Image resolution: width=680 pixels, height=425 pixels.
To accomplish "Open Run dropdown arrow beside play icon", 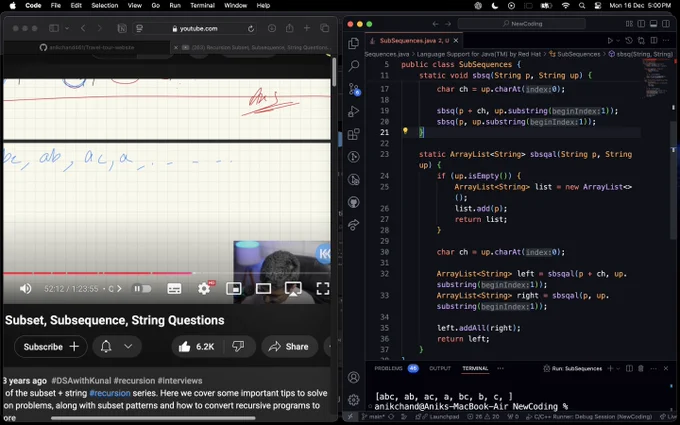I will (x=618, y=40).
